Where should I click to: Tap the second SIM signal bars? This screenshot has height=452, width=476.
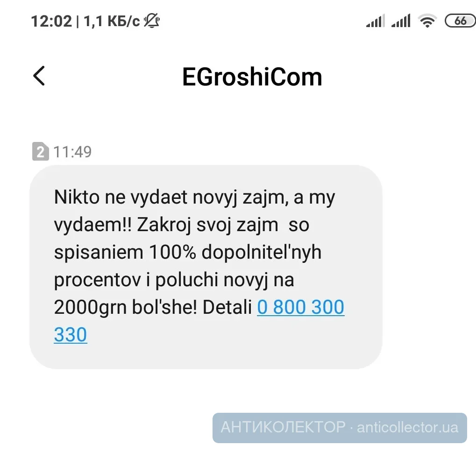[x=401, y=21]
